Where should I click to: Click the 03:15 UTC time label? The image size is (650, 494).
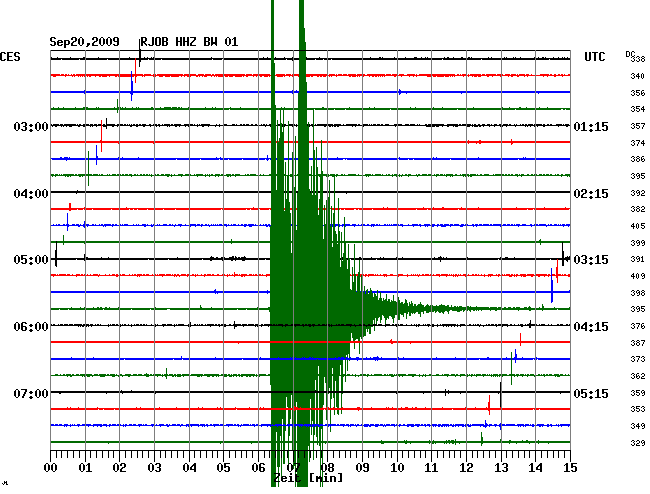point(591,260)
